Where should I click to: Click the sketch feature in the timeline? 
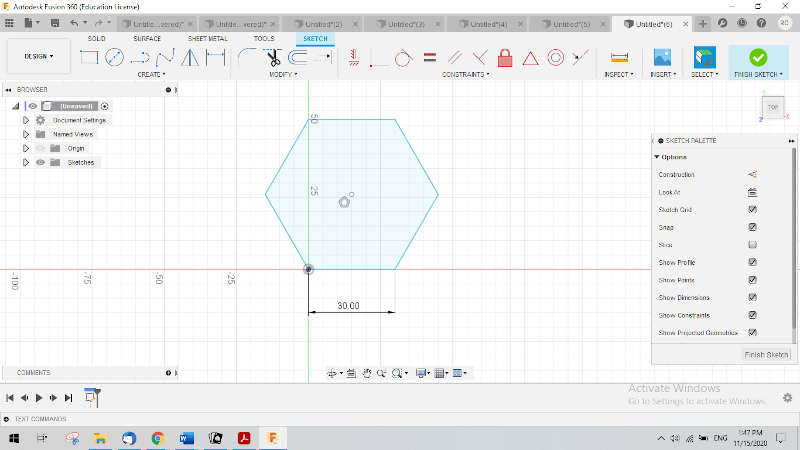(x=90, y=397)
